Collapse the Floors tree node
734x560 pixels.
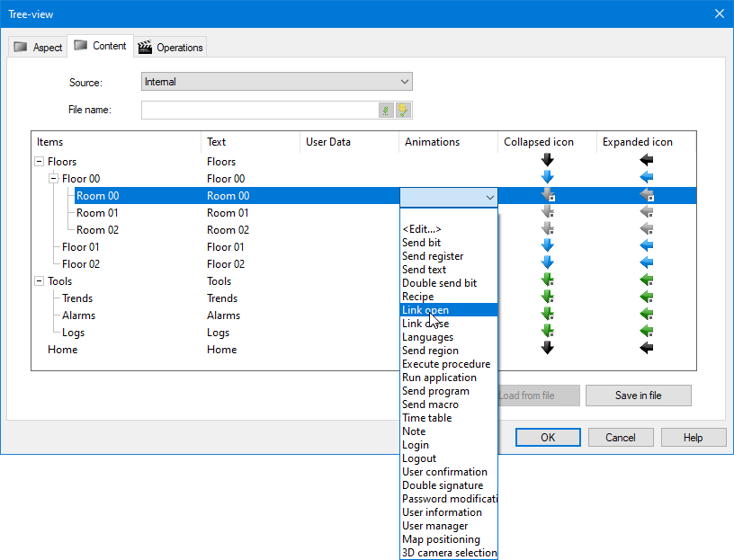39,162
